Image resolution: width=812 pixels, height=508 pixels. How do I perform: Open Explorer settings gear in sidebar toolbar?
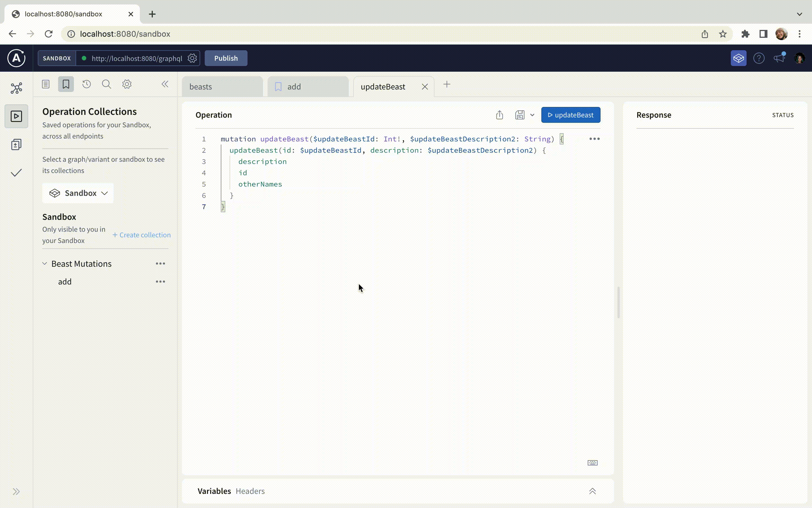pos(127,84)
